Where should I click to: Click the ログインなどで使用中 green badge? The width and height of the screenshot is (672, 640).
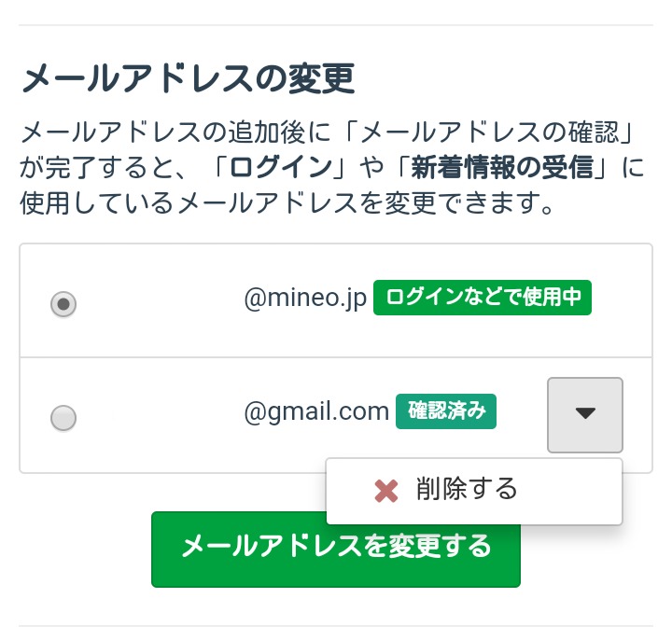tap(483, 298)
